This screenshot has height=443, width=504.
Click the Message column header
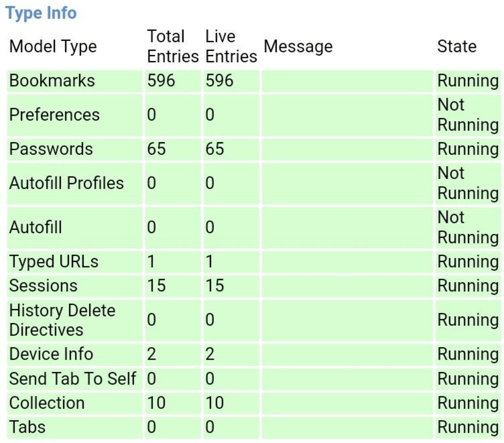point(298,47)
